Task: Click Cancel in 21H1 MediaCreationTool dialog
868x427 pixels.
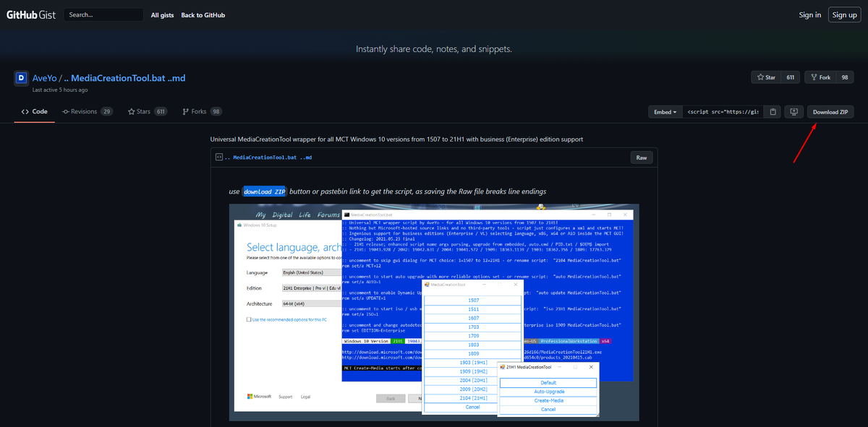Action: [548, 410]
